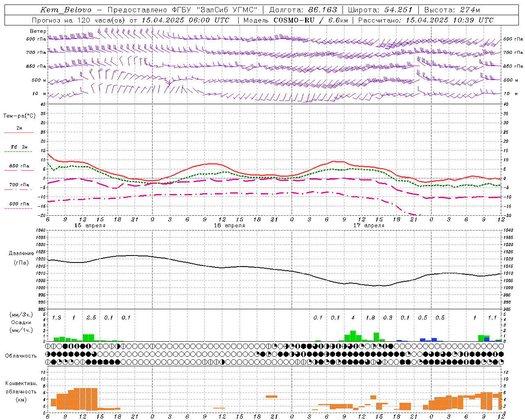The image size is (525, 420).
Task: Click the longitude value 86.163
Action: (323, 10)
